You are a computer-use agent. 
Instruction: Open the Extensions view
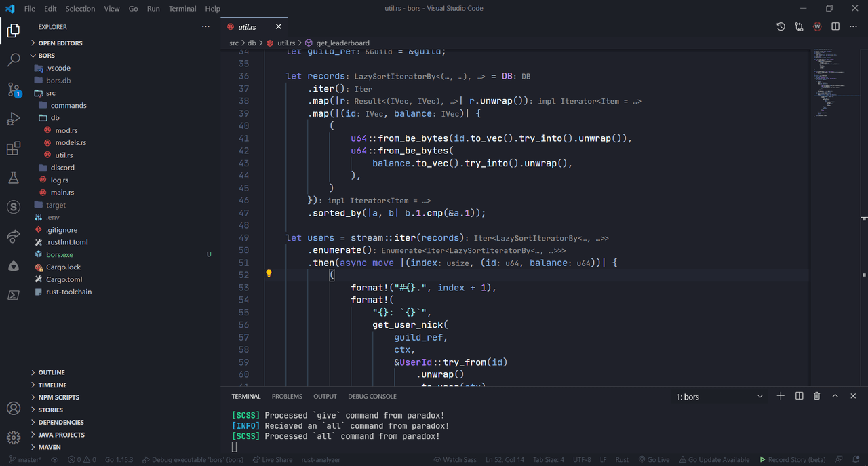point(14,149)
